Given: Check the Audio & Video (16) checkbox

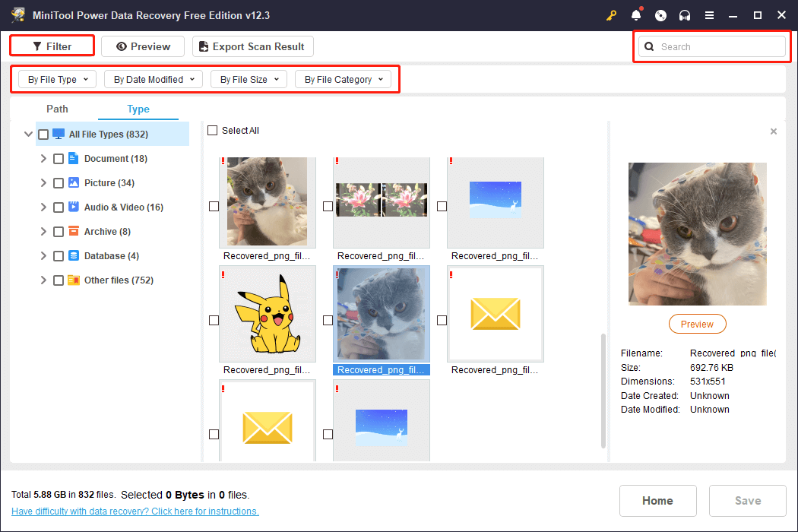Looking at the screenshot, I should point(59,207).
